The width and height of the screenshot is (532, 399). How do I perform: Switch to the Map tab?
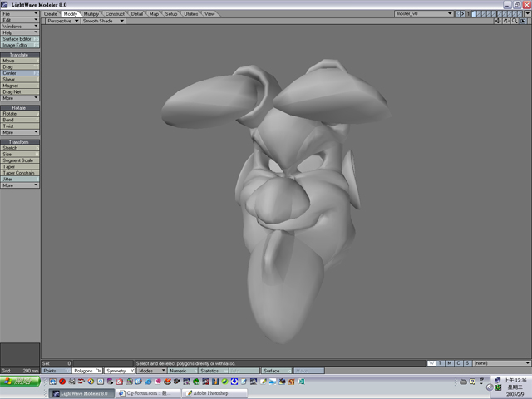point(154,14)
